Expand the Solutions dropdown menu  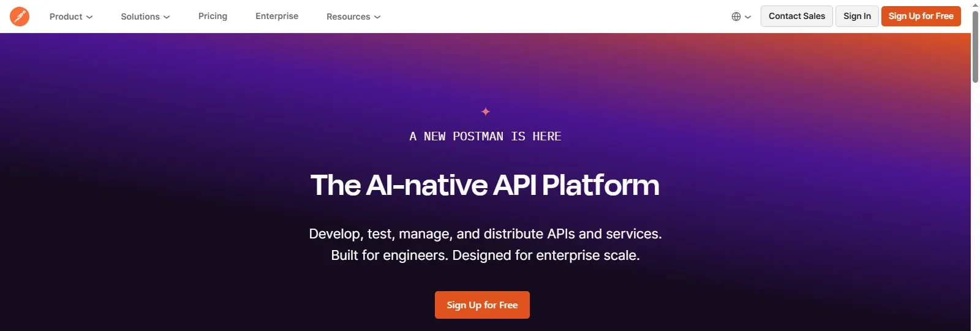point(145,17)
